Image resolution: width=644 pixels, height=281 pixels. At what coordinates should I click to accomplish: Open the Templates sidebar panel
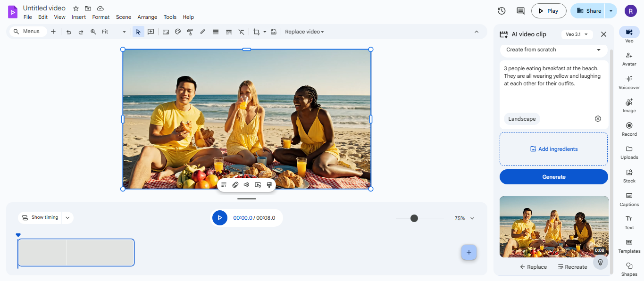(x=629, y=245)
